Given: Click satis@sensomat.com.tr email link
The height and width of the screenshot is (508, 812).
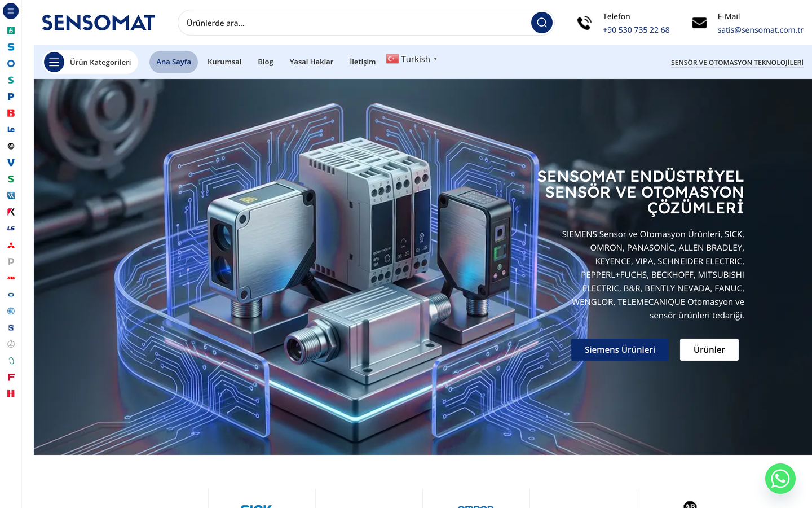Looking at the screenshot, I should tap(760, 30).
